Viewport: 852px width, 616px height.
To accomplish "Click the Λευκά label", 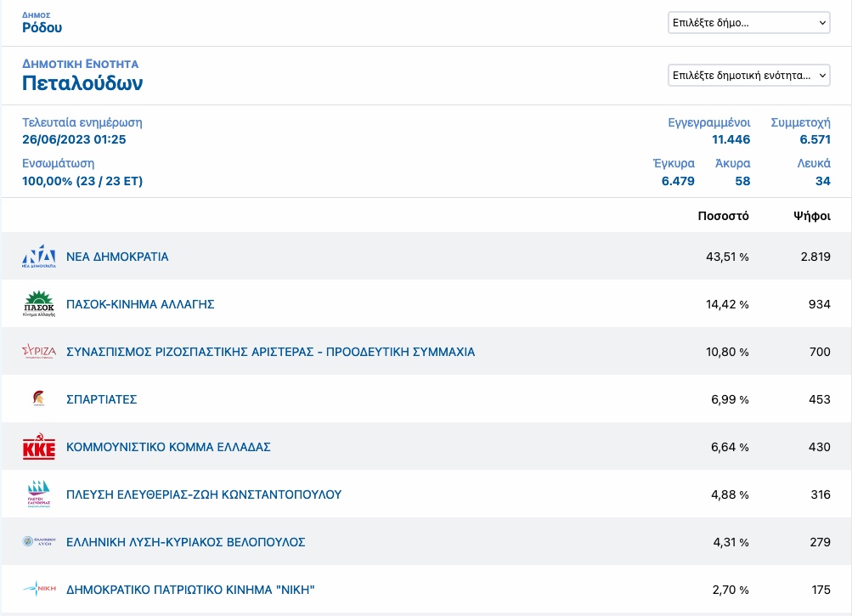I will [814, 164].
